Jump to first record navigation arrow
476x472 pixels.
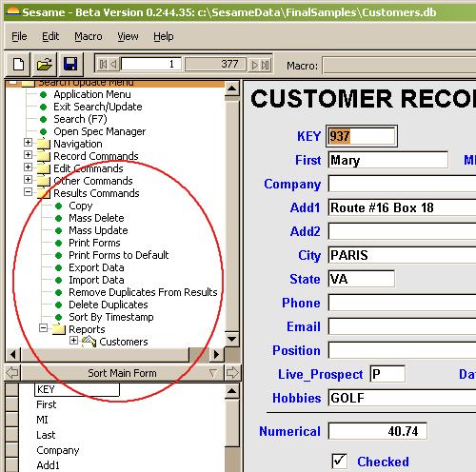tap(103, 65)
